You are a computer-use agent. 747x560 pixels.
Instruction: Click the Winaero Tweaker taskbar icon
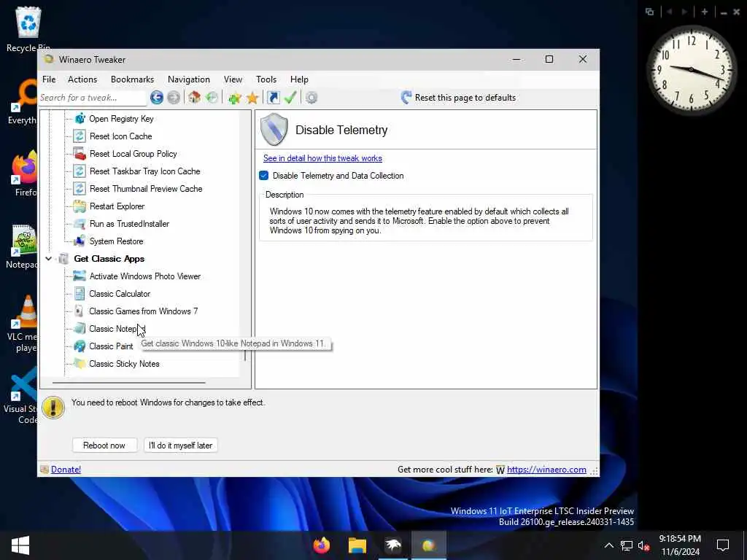click(x=428, y=545)
